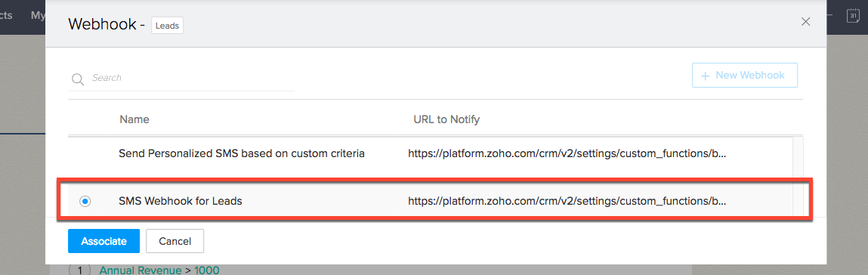
Task: Click the URL of SMS Webhook for Leads
Action: [x=567, y=202]
